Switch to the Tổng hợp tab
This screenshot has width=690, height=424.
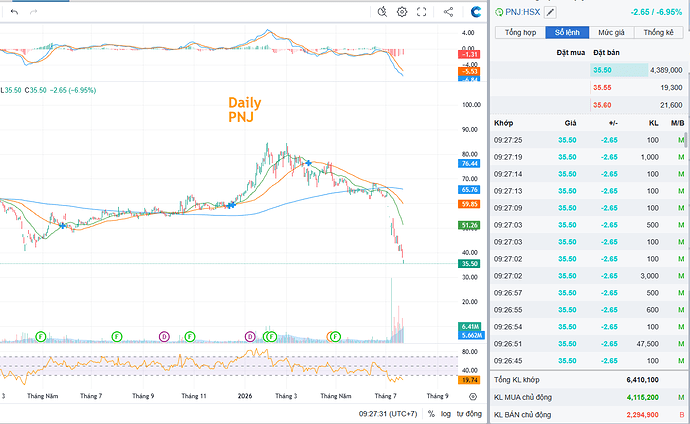pyautogui.click(x=520, y=33)
